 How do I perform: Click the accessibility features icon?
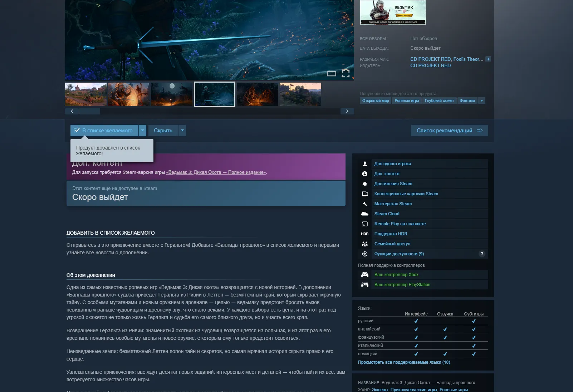[365, 254]
